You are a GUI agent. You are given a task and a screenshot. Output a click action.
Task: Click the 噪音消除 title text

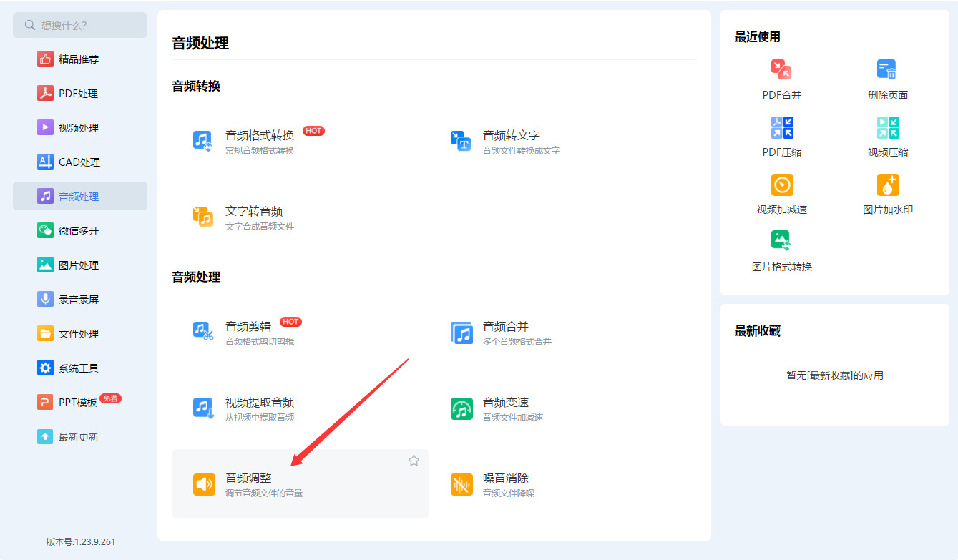pos(506,478)
